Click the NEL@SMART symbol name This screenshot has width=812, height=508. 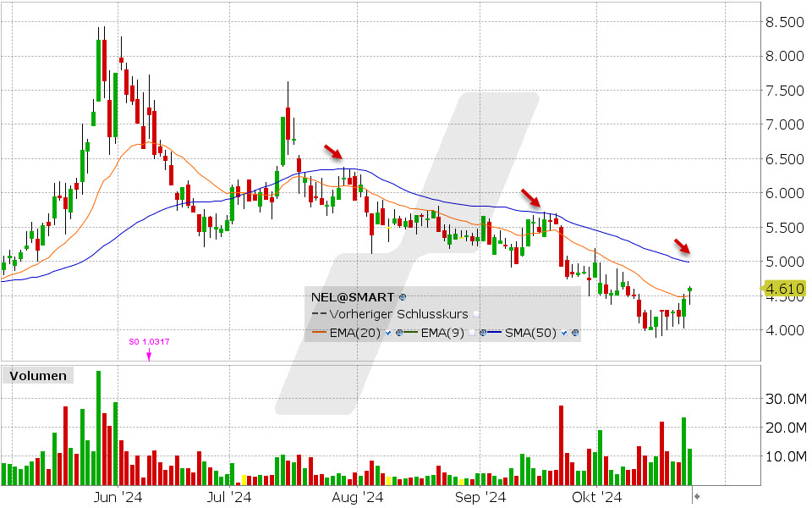click(x=353, y=297)
